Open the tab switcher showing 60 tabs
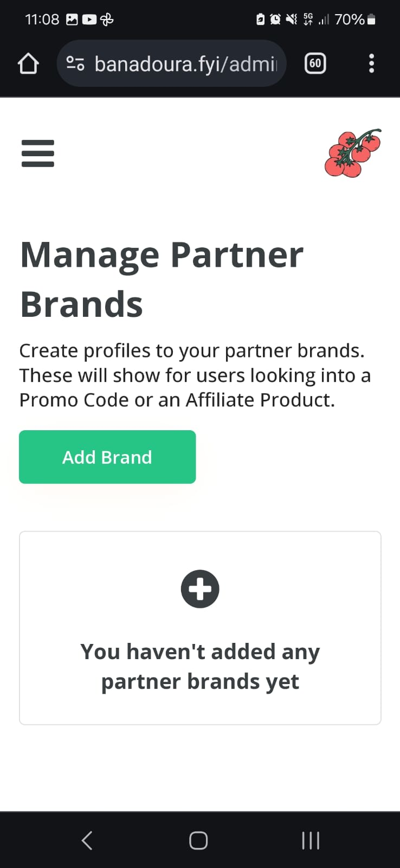The width and height of the screenshot is (400, 868). 315,63
